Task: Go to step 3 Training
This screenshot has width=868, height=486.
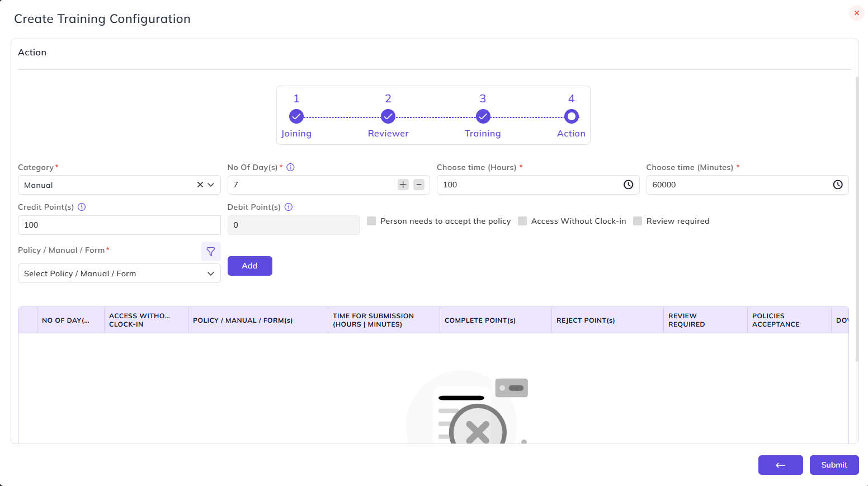Action: (x=483, y=116)
